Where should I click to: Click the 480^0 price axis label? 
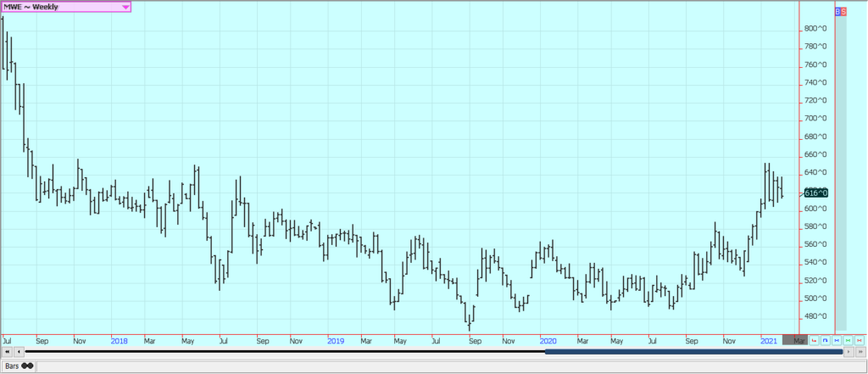pos(816,317)
